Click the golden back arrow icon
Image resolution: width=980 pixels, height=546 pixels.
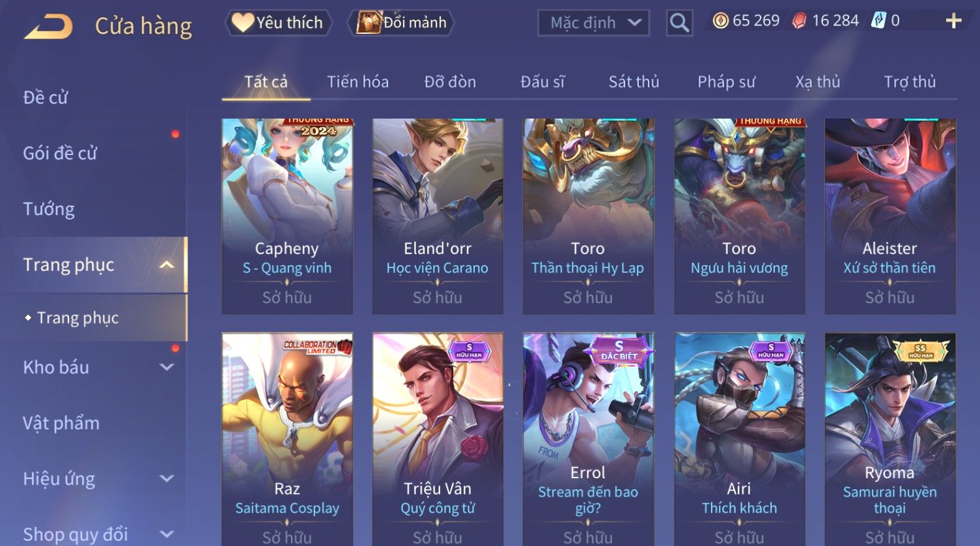pyautogui.click(x=48, y=27)
